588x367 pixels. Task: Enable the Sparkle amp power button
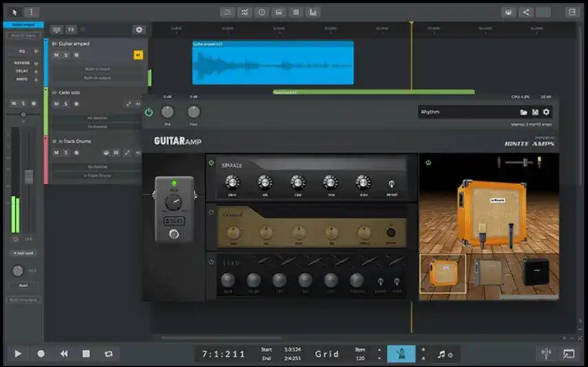211,163
